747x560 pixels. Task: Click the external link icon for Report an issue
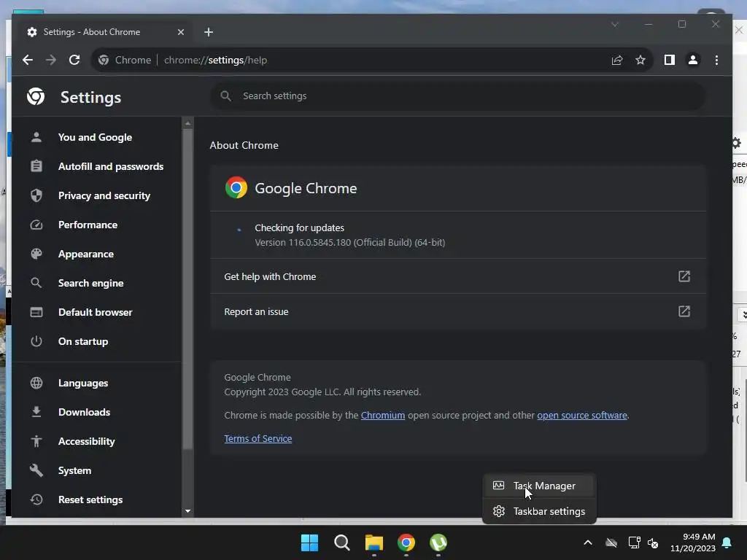[x=684, y=311]
